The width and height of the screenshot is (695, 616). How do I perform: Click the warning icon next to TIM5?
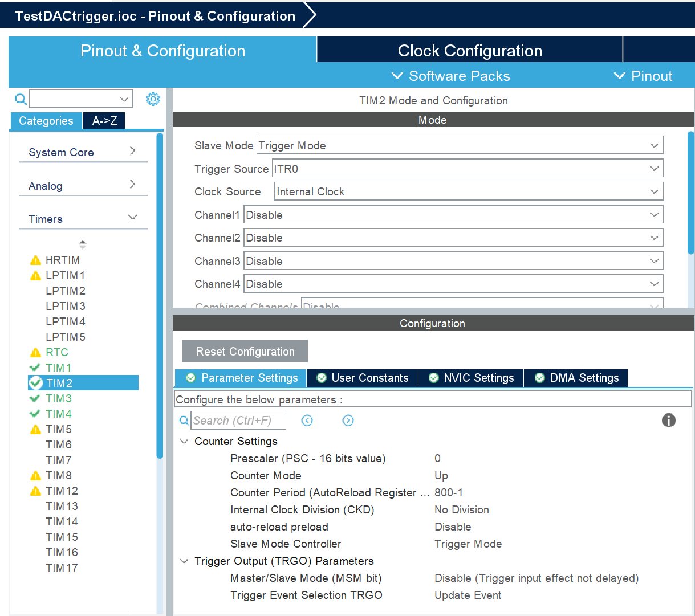pos(35,429)
